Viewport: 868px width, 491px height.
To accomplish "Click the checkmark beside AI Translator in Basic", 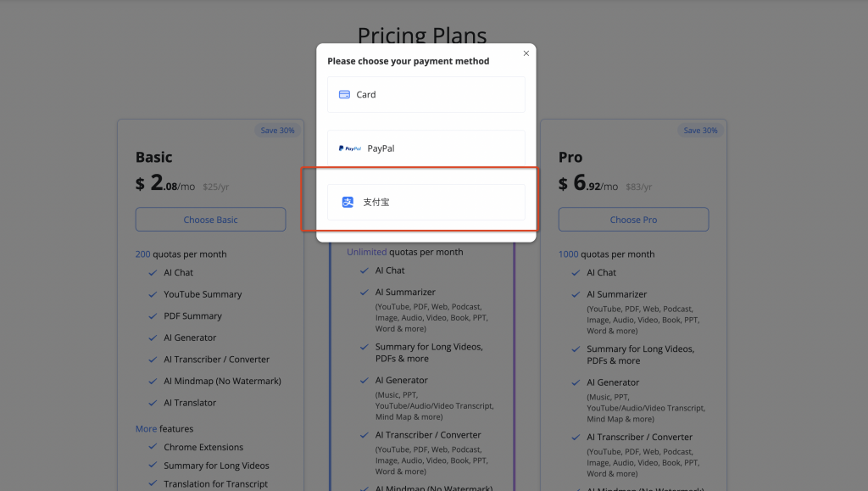I will (x=153, y=403).
